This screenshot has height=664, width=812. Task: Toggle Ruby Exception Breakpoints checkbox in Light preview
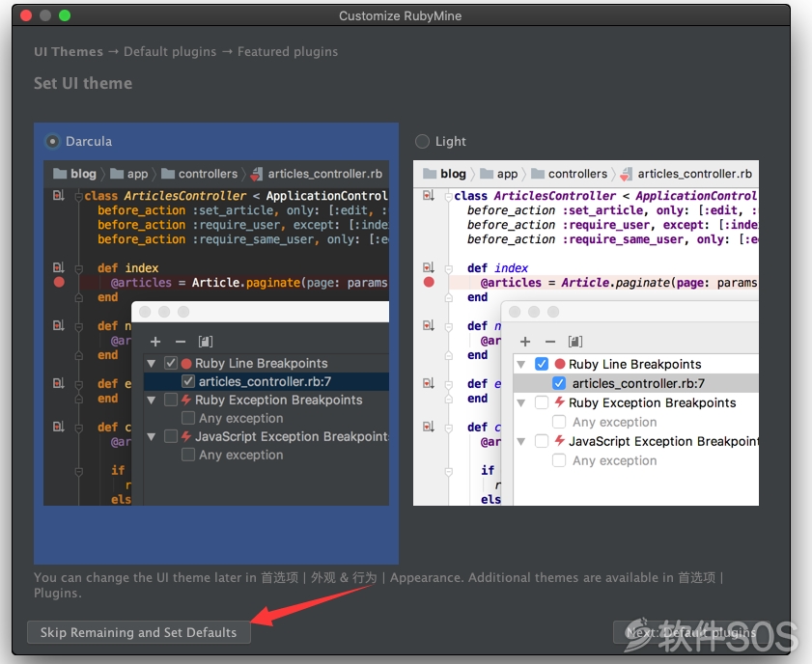pos(542,402)
